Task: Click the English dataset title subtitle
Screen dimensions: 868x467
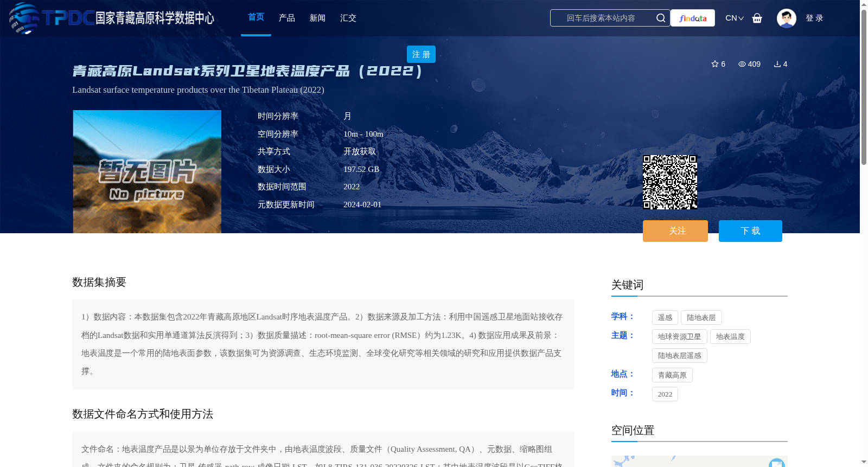Action: (198, 90)
